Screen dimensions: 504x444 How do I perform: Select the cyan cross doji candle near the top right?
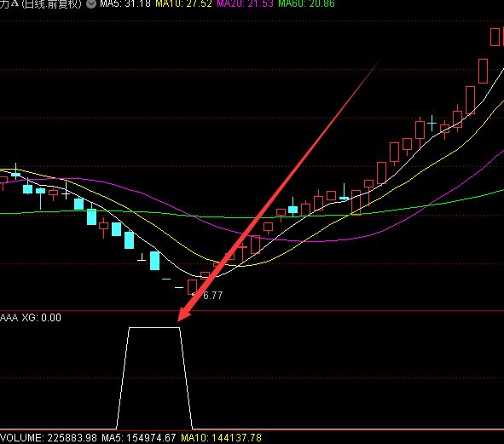pos(432,123)
